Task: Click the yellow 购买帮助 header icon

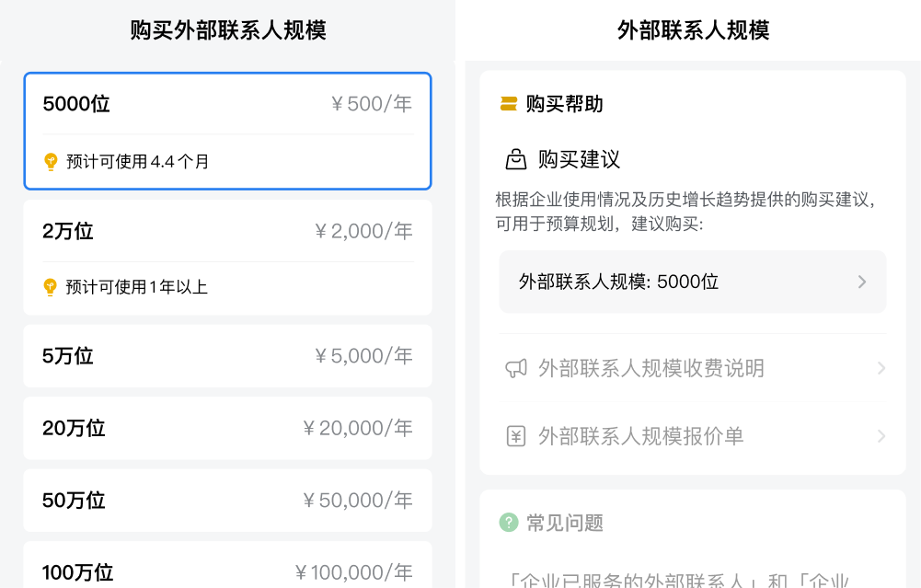Action: (509, 104)
